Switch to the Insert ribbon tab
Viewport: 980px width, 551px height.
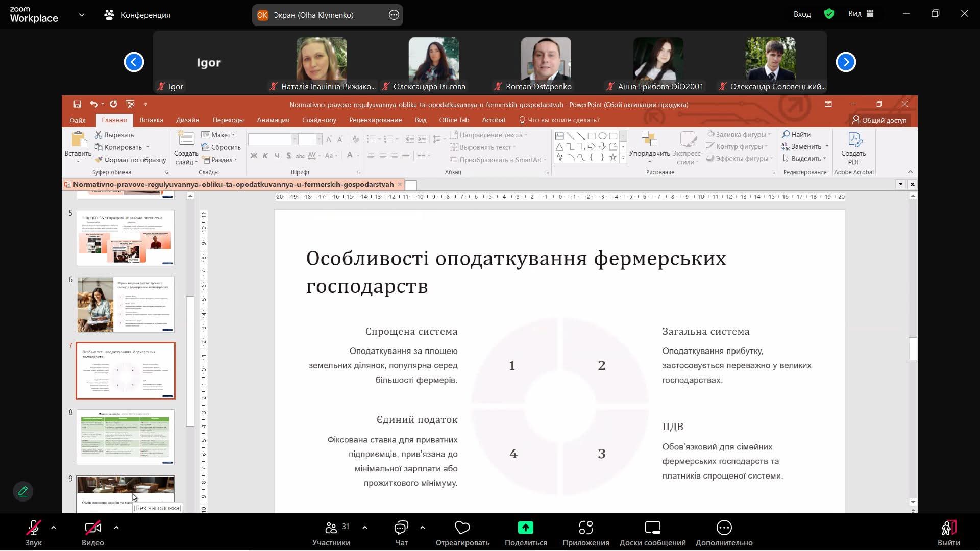pyautogui.click(x=151, y=120)
